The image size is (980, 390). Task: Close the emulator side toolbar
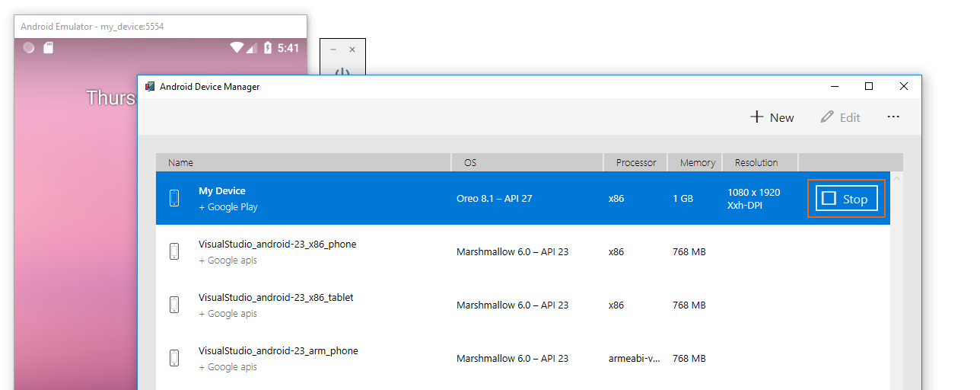352,50
